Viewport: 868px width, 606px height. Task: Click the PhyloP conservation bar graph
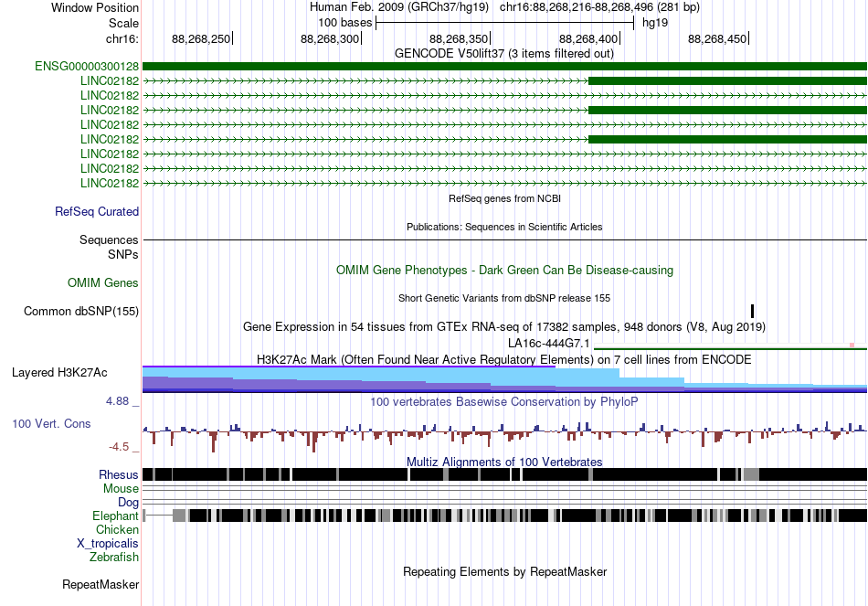[x=504, y=435]
